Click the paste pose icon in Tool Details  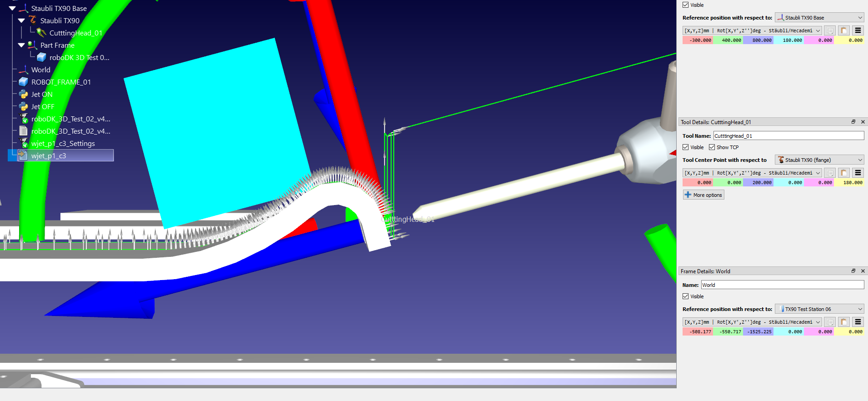click(x=843, y=173)
